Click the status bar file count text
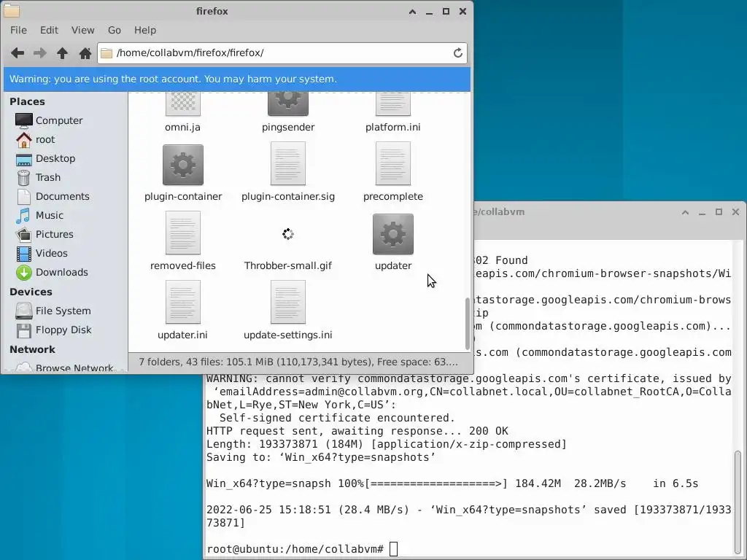The height and width of the screenshot is (560, 747). point(298,362)
